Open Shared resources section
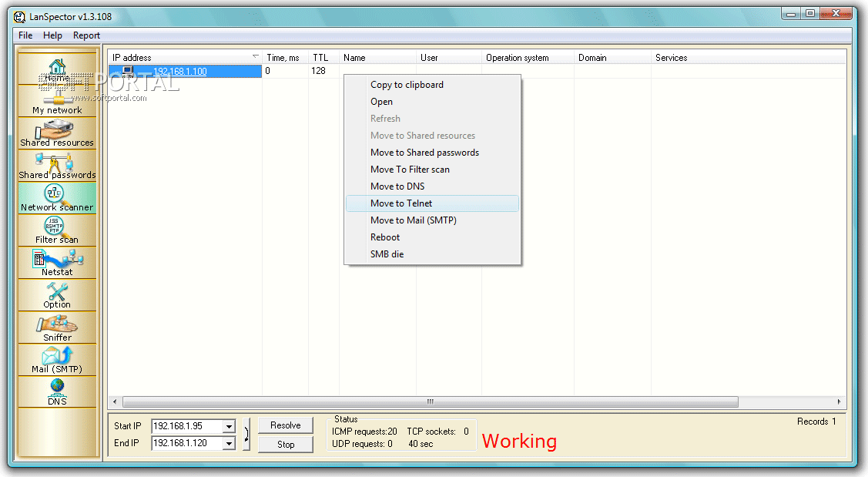Image resolution: width=868 pixels, height=477 pixels. point(57,134)
